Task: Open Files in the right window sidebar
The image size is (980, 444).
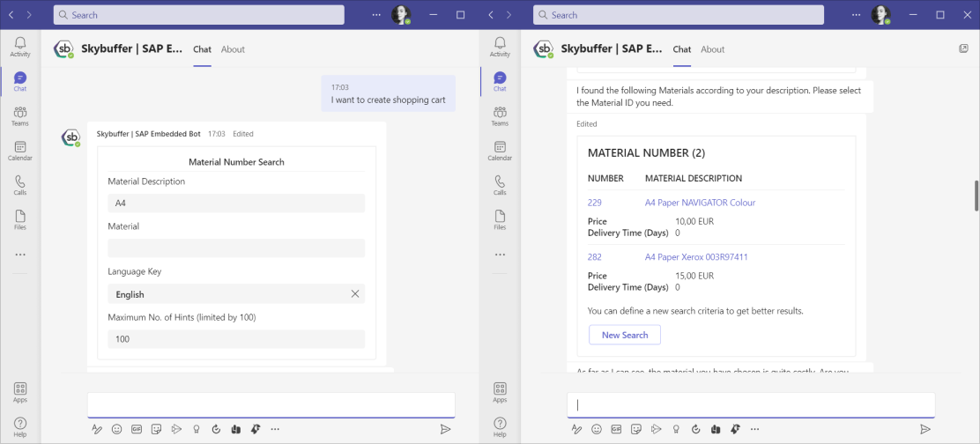Action: pyautogui.click(x=500, y=220)
